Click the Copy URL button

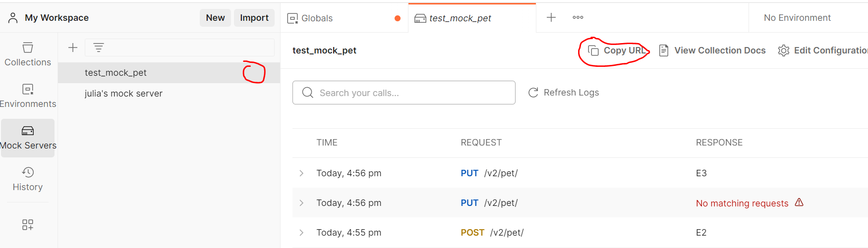point(617,50)
